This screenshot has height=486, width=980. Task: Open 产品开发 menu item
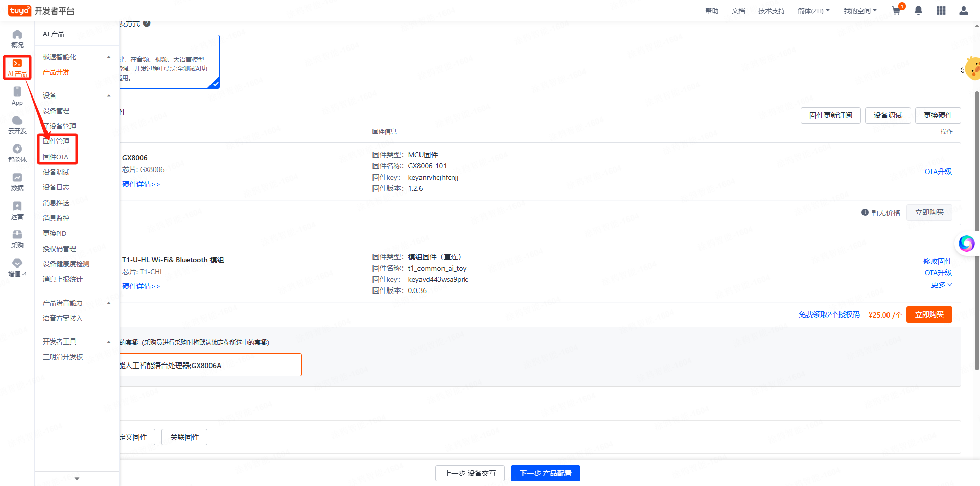(56, 72)
